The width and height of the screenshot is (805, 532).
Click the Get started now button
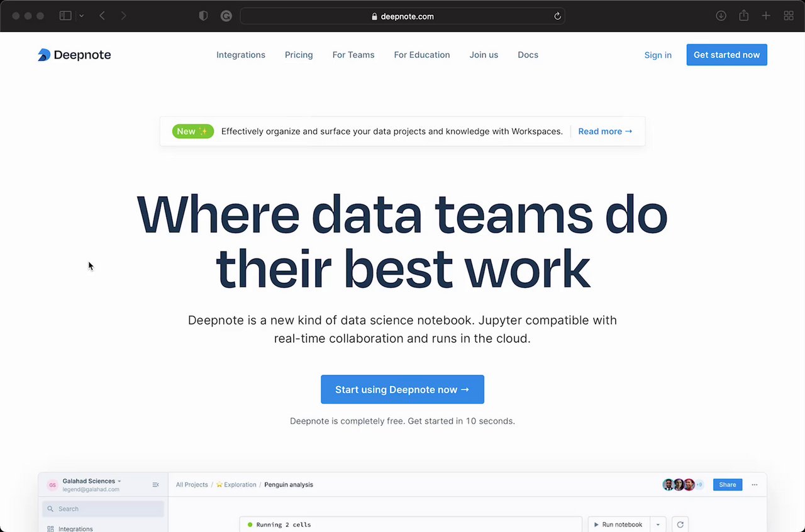point(726,55)
